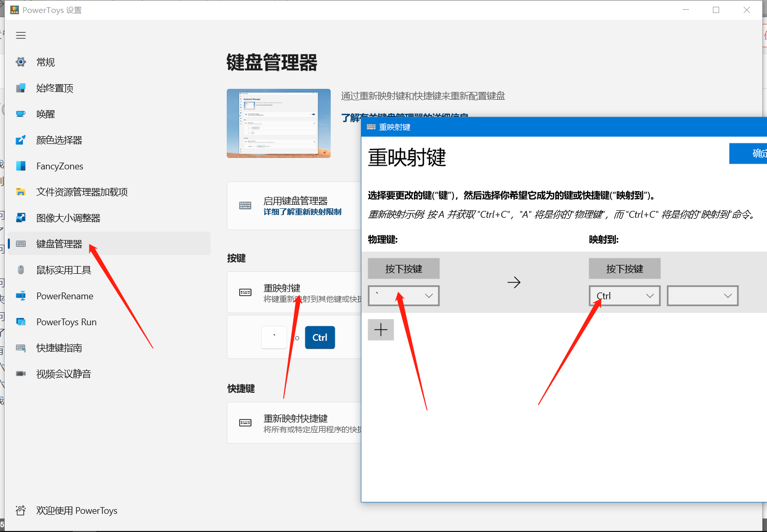767x532 pixels.
Task: Open PowerToys Run settings
Action: (109, 322)
